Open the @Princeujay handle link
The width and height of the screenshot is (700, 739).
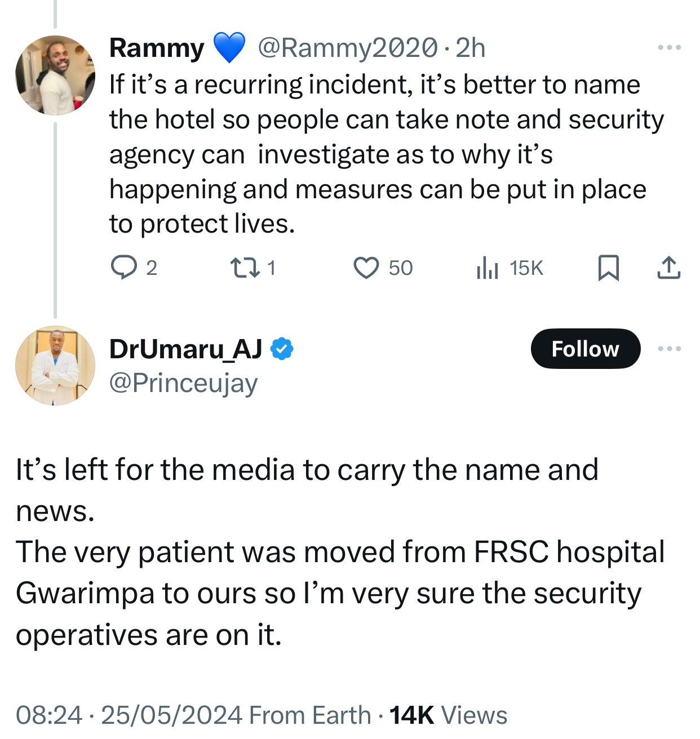[x=183, y=383]
